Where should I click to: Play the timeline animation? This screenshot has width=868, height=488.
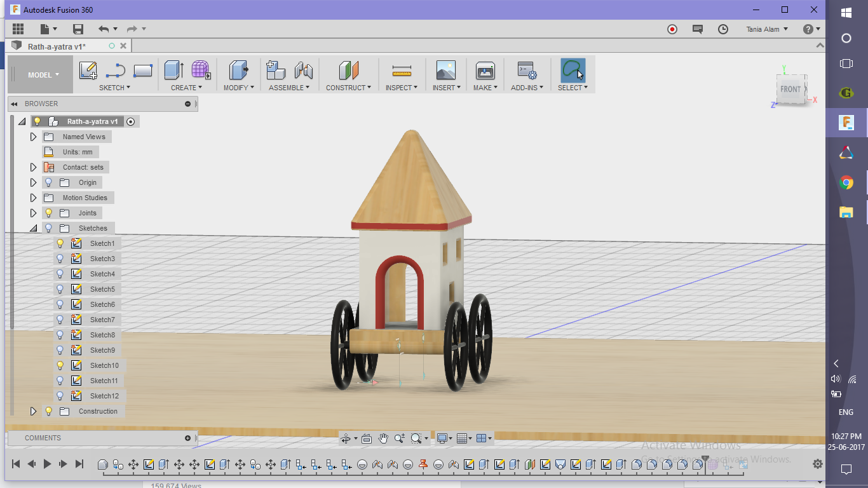(47, 464)
